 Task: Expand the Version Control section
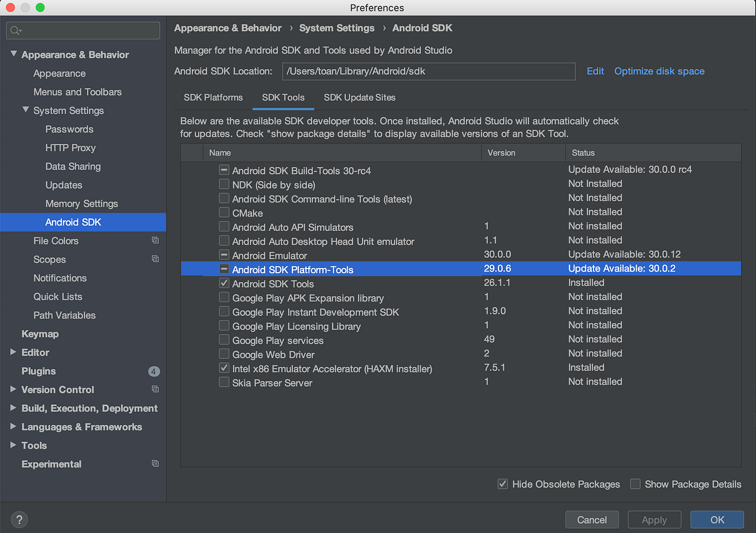click(x=14, y=390)
